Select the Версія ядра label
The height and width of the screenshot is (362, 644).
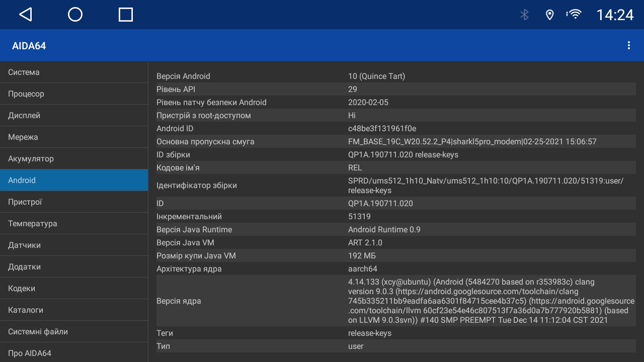[179, 301]
